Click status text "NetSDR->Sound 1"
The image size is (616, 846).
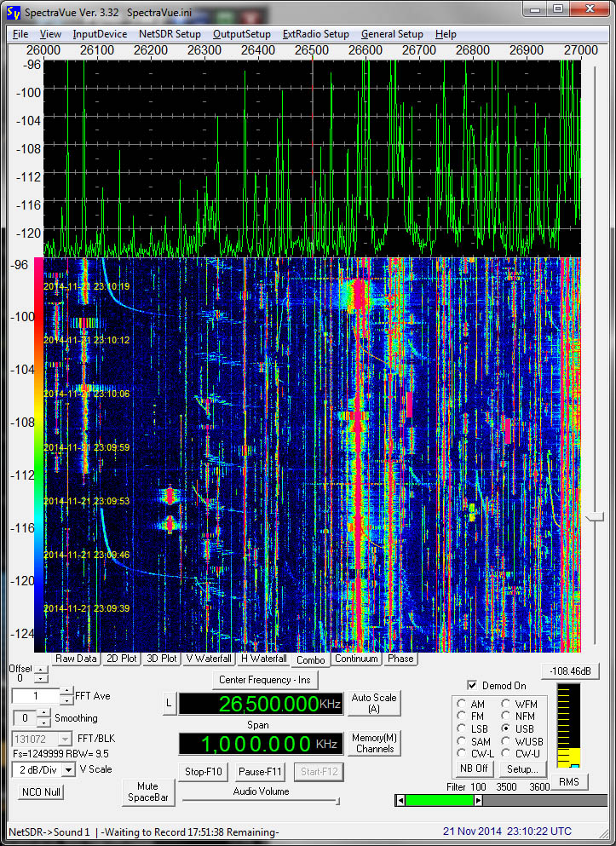[x=49, y=832]
